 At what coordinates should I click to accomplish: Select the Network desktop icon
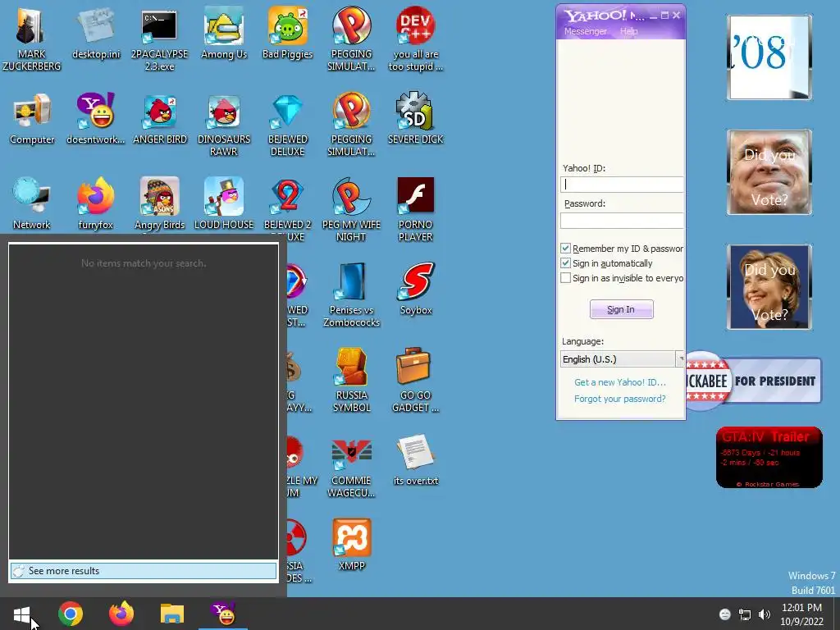pyautogui.click(x=32, y=203)
